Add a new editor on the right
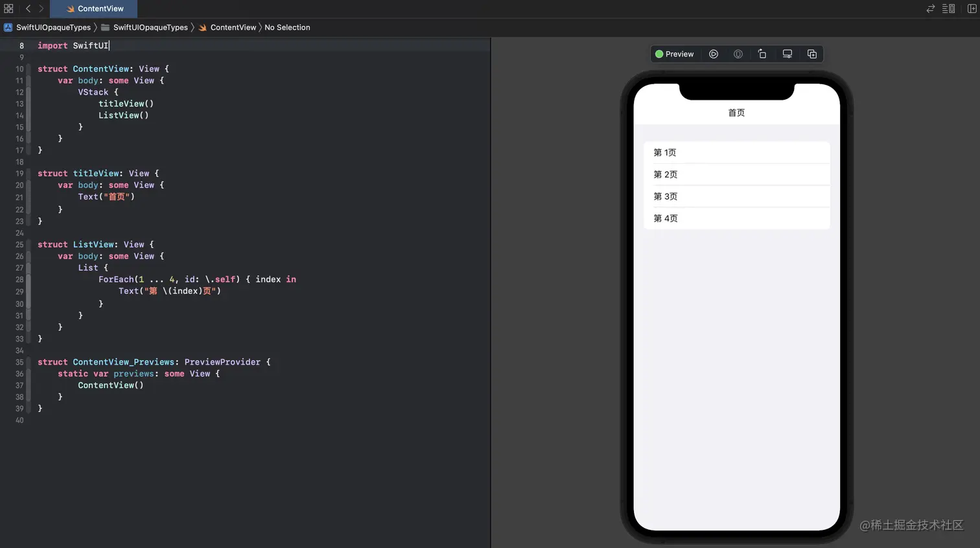 coord(972,8)
